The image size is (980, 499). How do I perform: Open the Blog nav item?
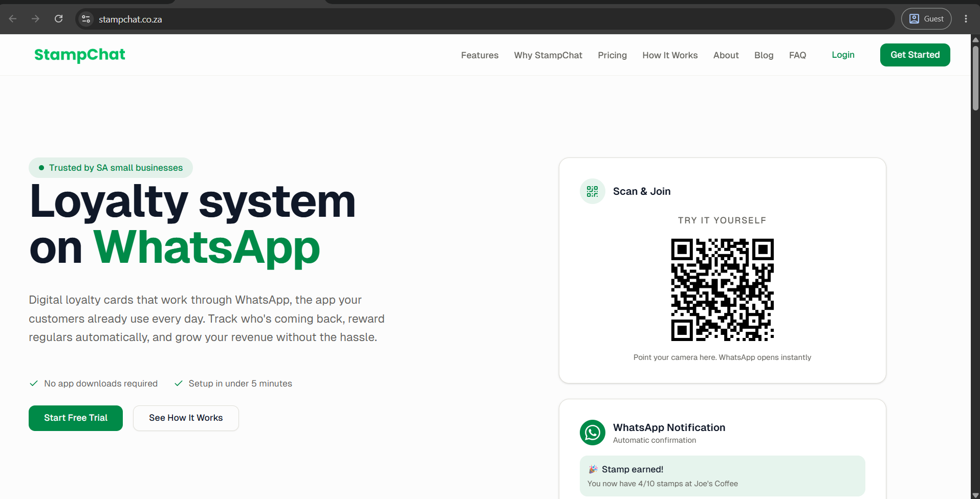click(x=764, y=55)
